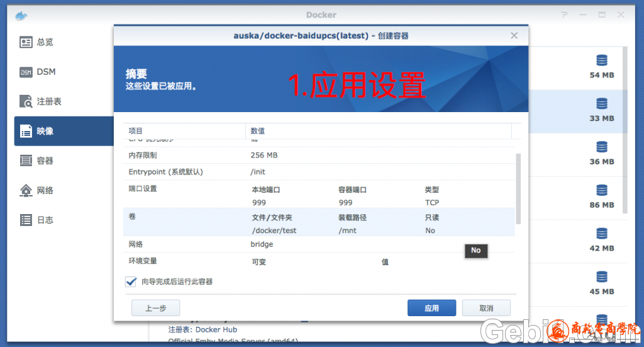
Task: Close the create container dialog
Action: click(x=514, y=36)
